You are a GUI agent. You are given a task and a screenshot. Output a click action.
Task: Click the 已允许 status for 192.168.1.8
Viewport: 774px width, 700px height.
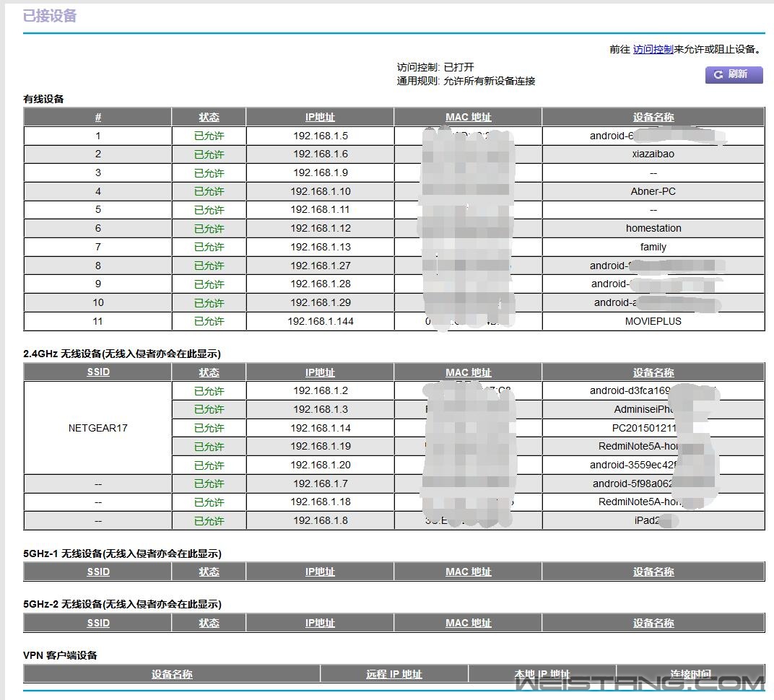coord(209,521)
